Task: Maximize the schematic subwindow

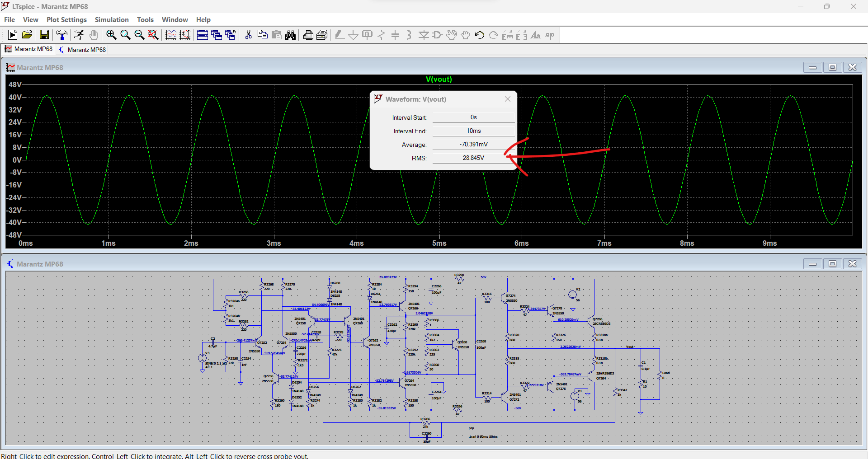Action: pos(832,264)
